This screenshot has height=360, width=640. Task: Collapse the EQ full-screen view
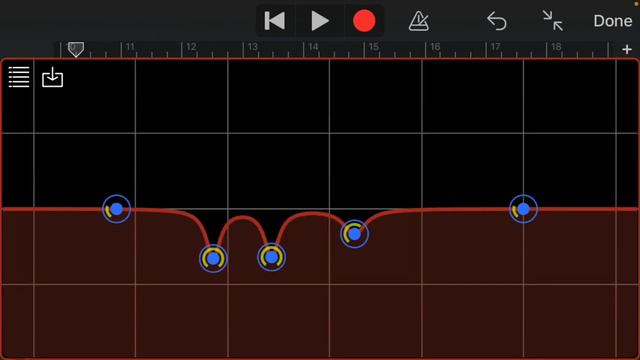tap(553, 21)
